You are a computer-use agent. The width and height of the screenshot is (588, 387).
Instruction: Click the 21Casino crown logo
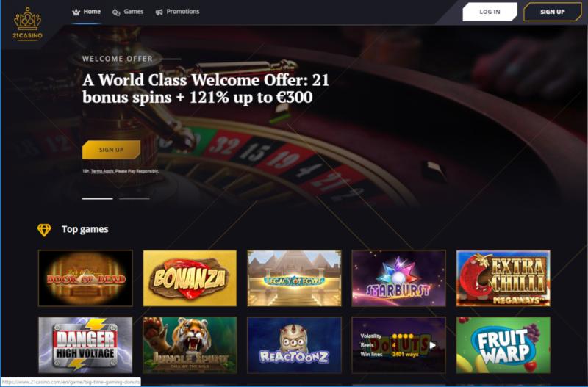[x=27, y=23]
